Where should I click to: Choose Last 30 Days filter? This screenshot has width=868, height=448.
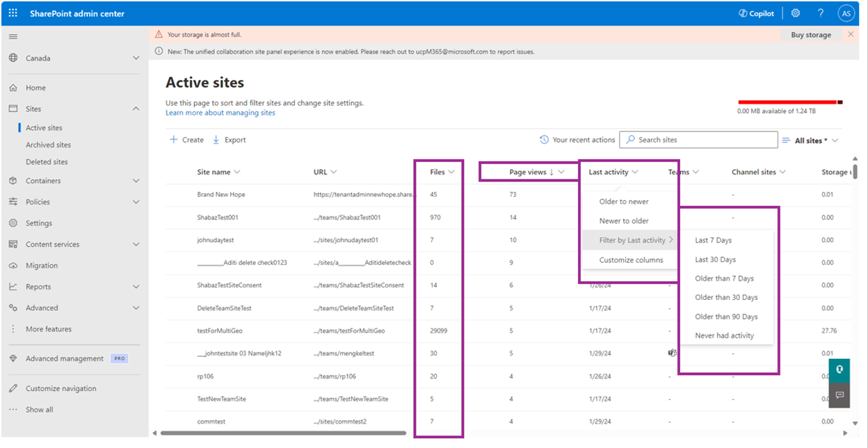point(715,259)
